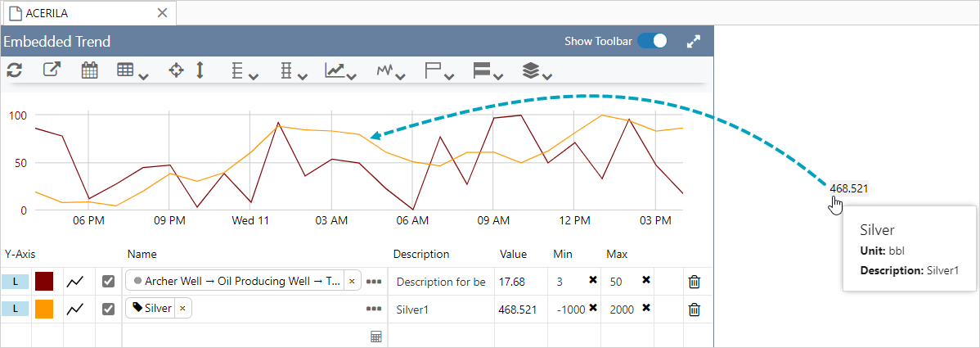Turn off the Show Toolbar toggle

[653, 42]
